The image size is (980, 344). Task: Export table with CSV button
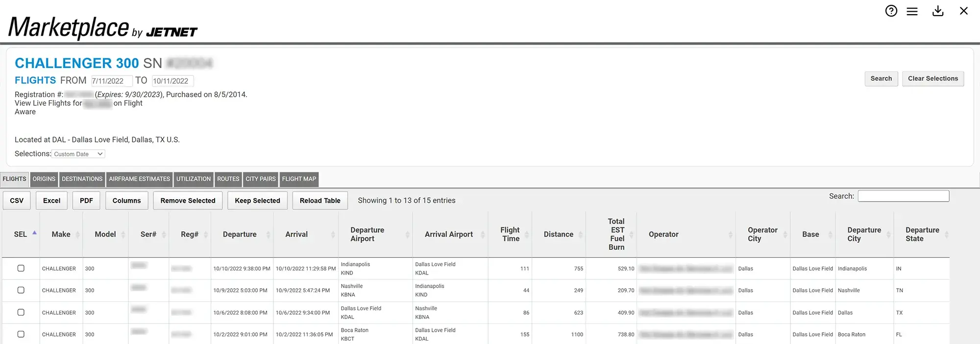pos(17,201)
